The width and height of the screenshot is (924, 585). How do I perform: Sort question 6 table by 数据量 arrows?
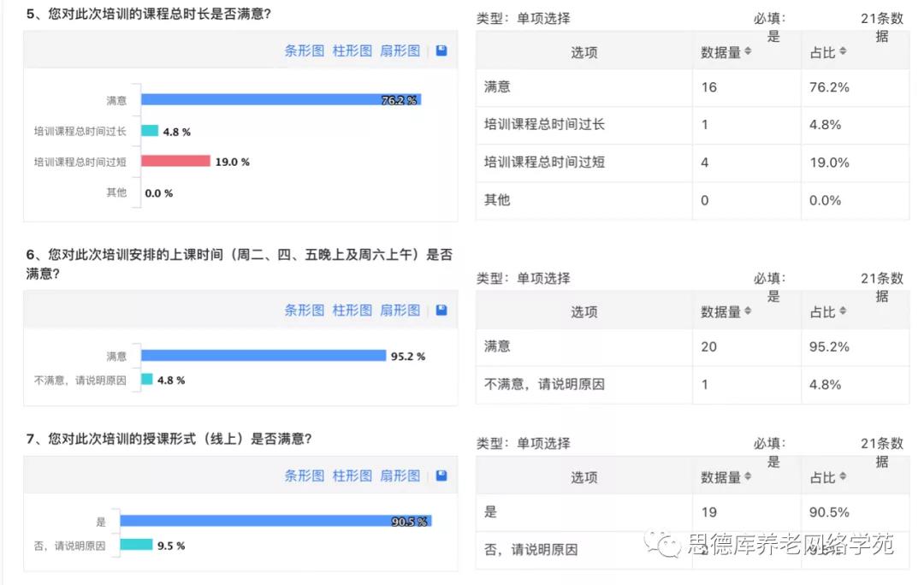(x=748, y=310)
